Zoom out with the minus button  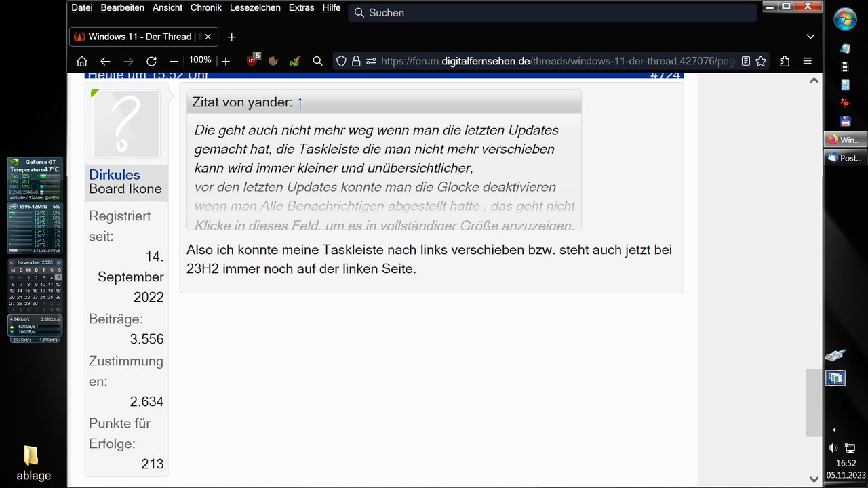pos(174,61)
